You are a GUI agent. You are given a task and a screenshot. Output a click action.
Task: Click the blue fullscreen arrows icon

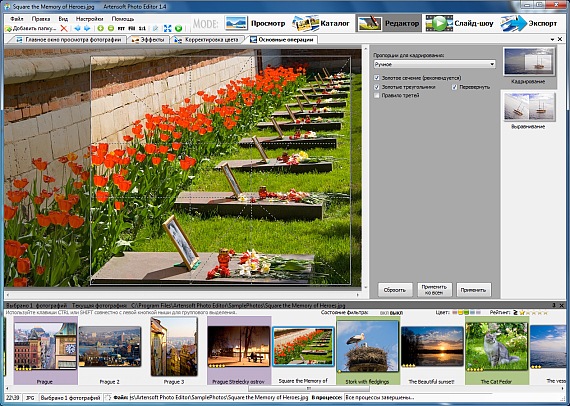168,28
